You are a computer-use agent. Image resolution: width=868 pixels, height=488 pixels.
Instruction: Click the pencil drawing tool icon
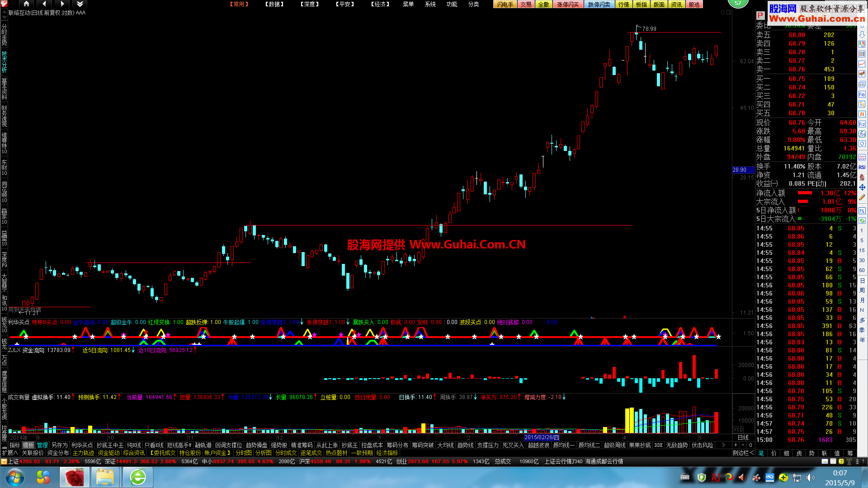point(862,197)
